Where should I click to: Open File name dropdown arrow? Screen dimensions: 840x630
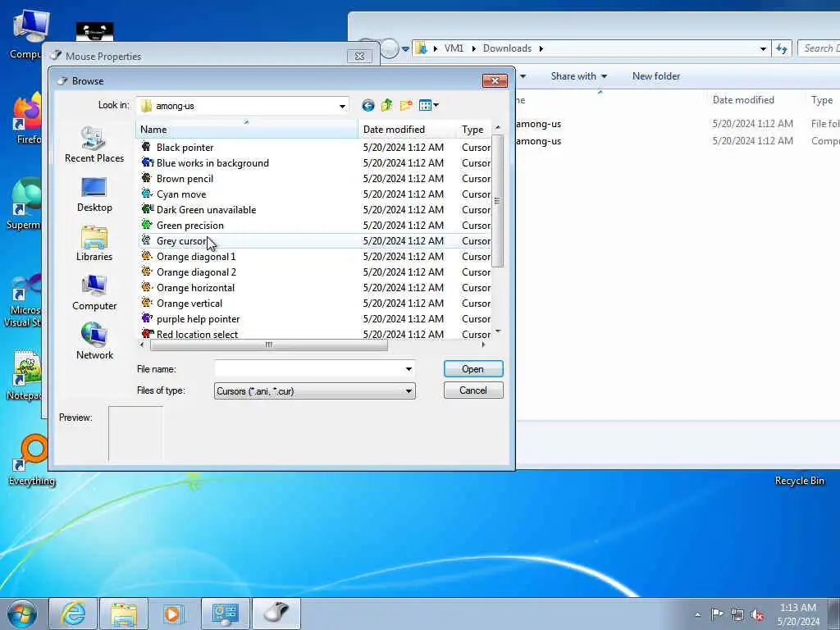tap(409, 369)
